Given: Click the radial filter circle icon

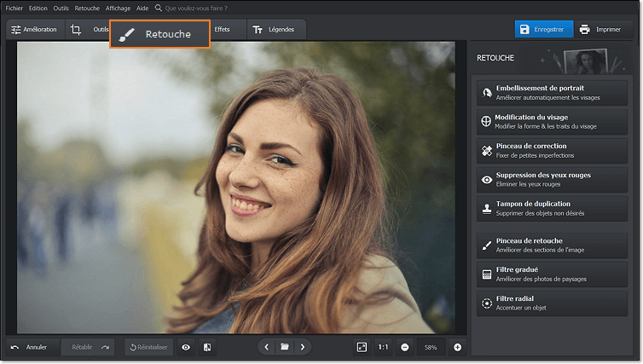Looking at the screenshot, I should pyautogui.click(x=487, y=303).
